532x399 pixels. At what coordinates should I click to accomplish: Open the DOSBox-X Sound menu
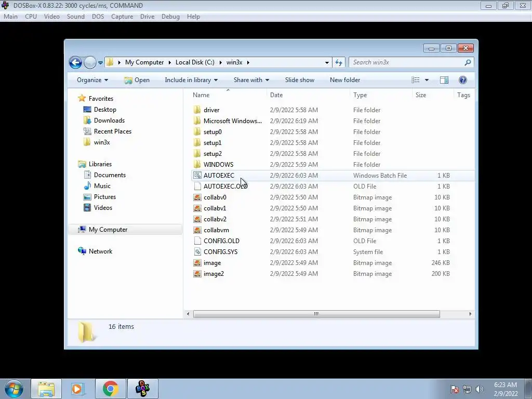(x=76, y=17)
